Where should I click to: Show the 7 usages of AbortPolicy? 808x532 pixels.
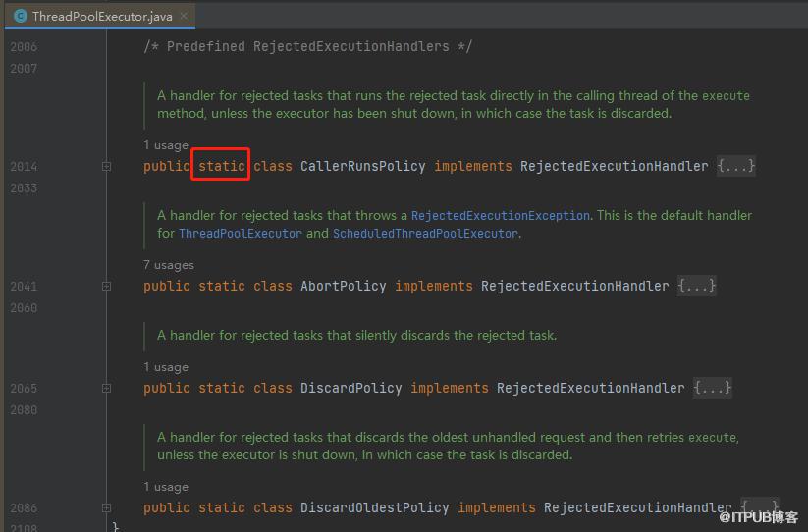click(169, 265)
